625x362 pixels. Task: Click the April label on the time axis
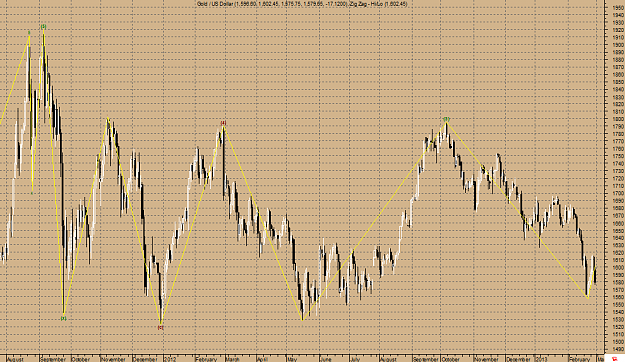tap(262, 359)
